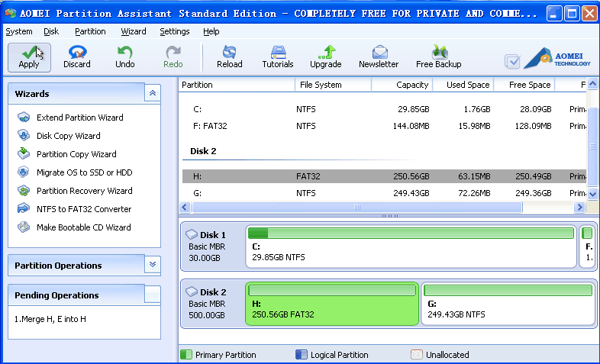Open the Disk menu
The width and height of the screenshot is (600, 364).
tap(51, 31)
